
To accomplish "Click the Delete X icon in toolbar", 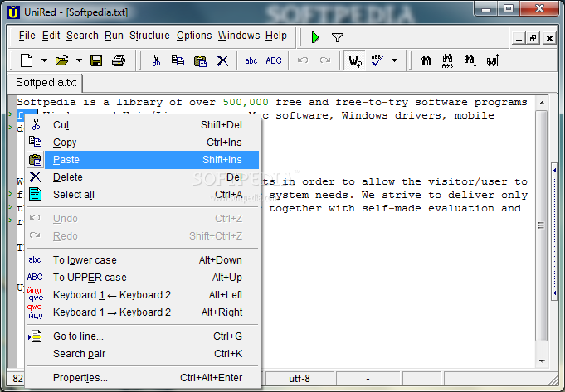I will point(222,60).
